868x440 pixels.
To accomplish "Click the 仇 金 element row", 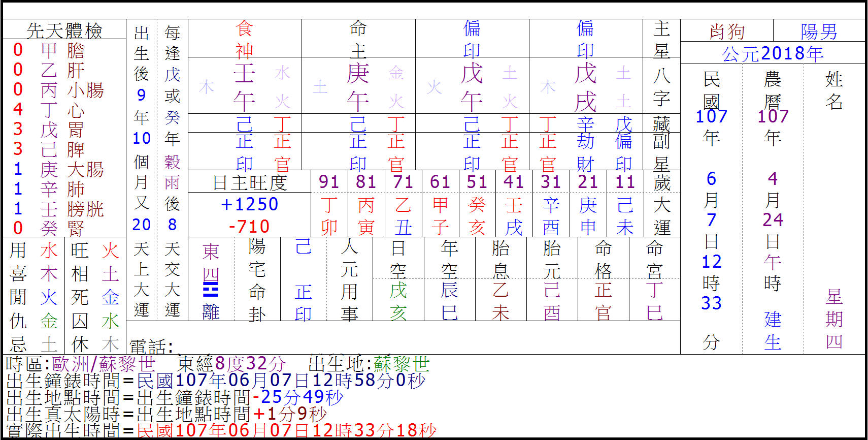I will click(x=34, y=321).
